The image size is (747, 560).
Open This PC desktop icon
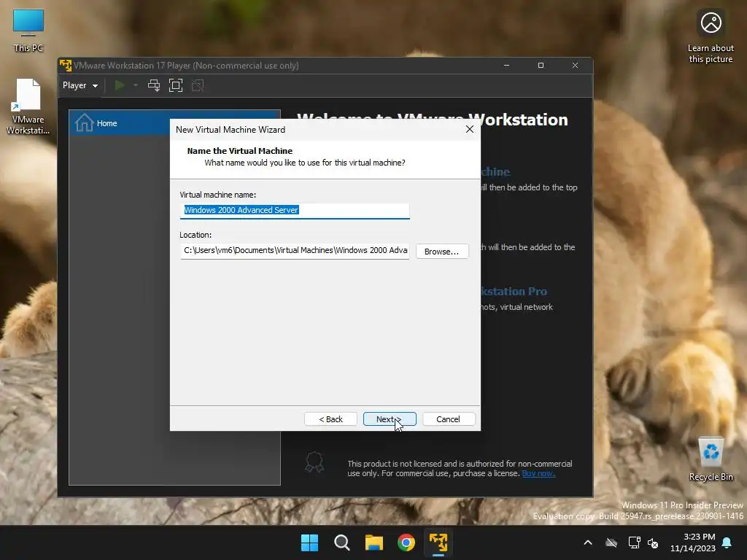click(x=28, y=31)
